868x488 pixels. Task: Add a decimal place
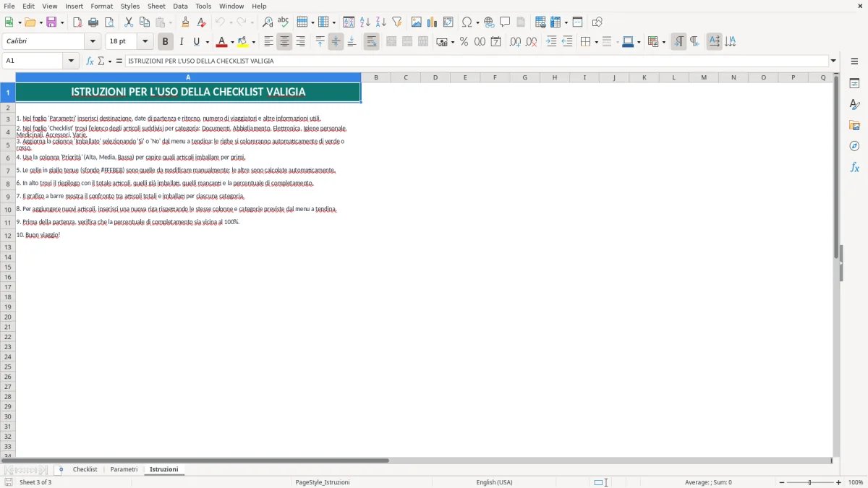coord(515,42)
